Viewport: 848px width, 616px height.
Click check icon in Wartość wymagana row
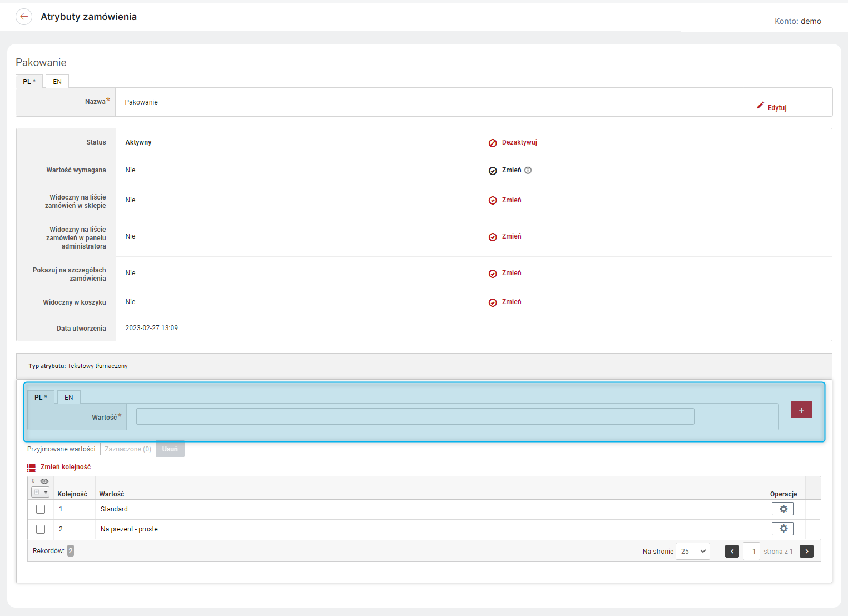[493, 171]
